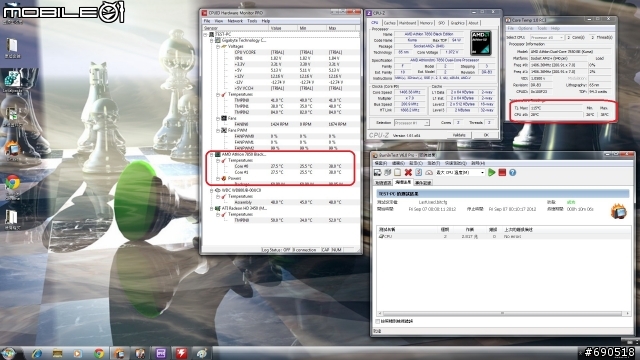
Task: Open the Start menu orb
Action: coord(9,353)
